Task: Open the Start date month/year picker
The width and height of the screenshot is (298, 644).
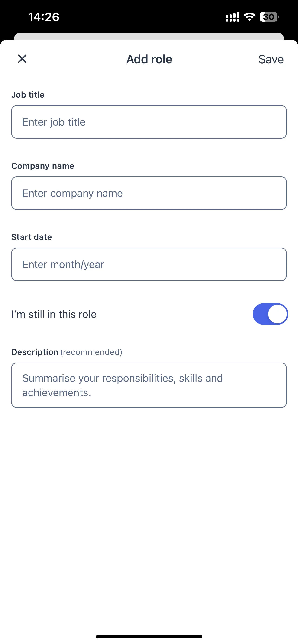Action: tap(149, 264)
